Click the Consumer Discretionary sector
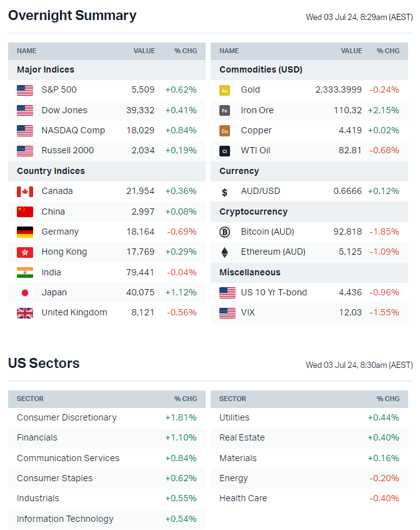The width and height of the screenshot is (420, 530). 66,417
